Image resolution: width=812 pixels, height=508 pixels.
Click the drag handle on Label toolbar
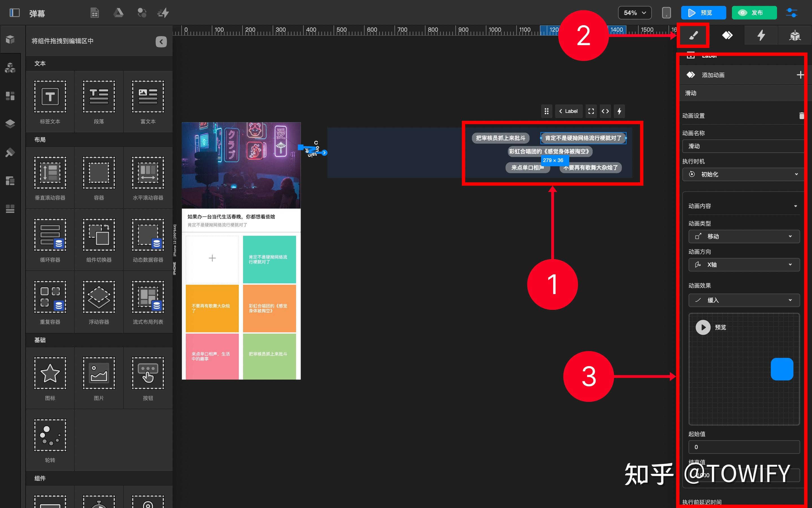(x=547, y=111)
